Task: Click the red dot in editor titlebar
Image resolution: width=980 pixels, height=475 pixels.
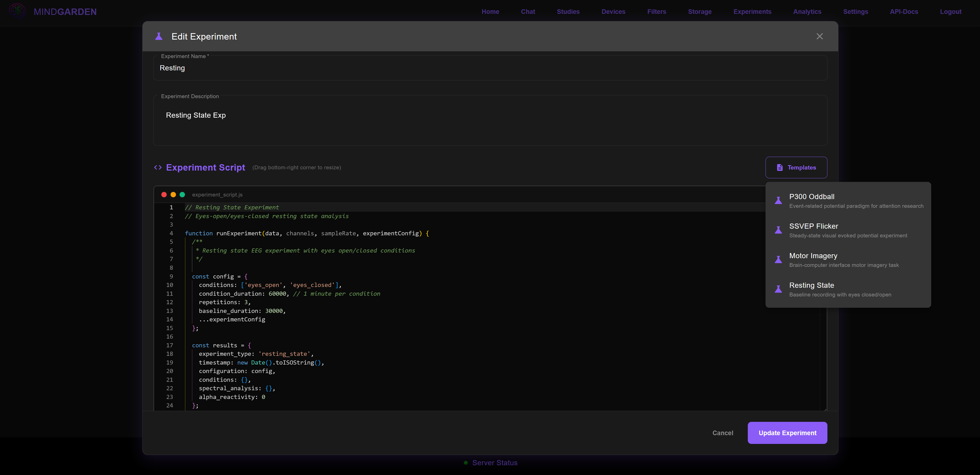Action: [x=164, y=194]
